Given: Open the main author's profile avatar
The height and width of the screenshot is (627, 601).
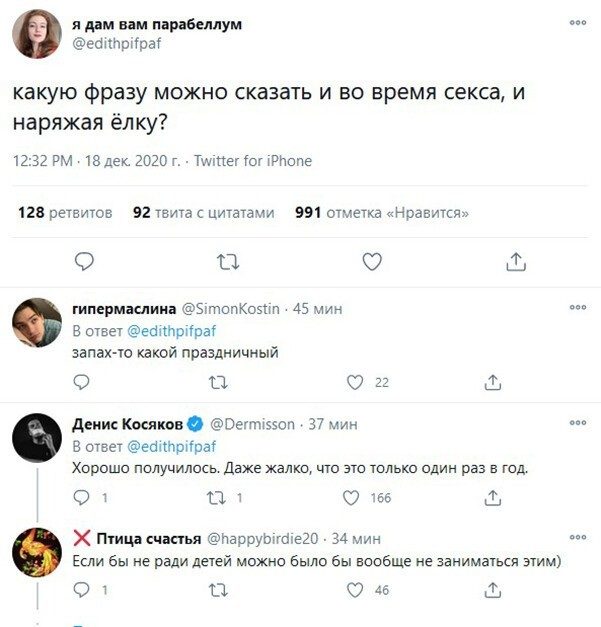Looking at the screenshot, I should tap(37, 32).
